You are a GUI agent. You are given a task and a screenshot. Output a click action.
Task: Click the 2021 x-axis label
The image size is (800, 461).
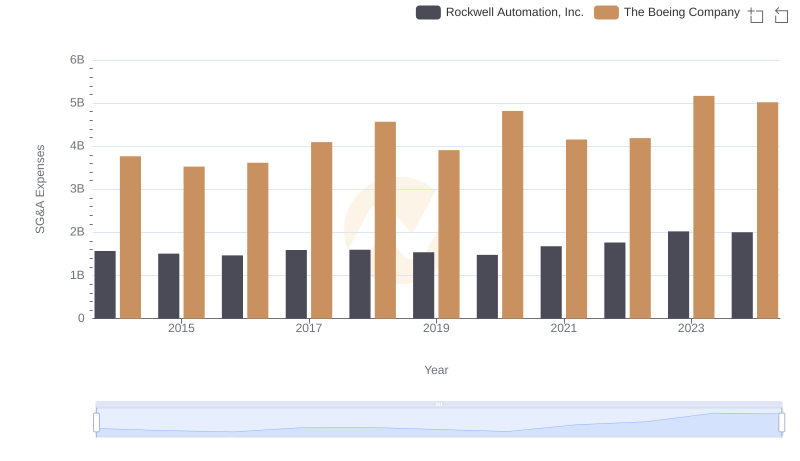tap(564, 328)
